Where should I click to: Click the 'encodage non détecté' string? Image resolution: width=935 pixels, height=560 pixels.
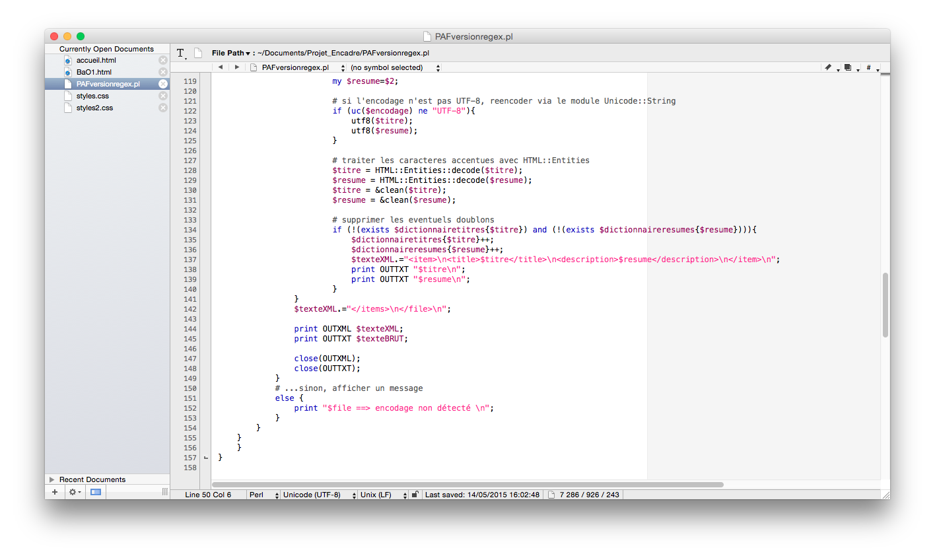point(423,408)
